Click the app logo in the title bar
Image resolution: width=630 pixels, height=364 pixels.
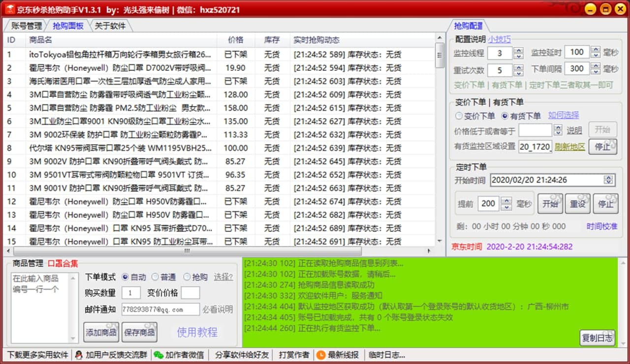click(x=9, y=9)
